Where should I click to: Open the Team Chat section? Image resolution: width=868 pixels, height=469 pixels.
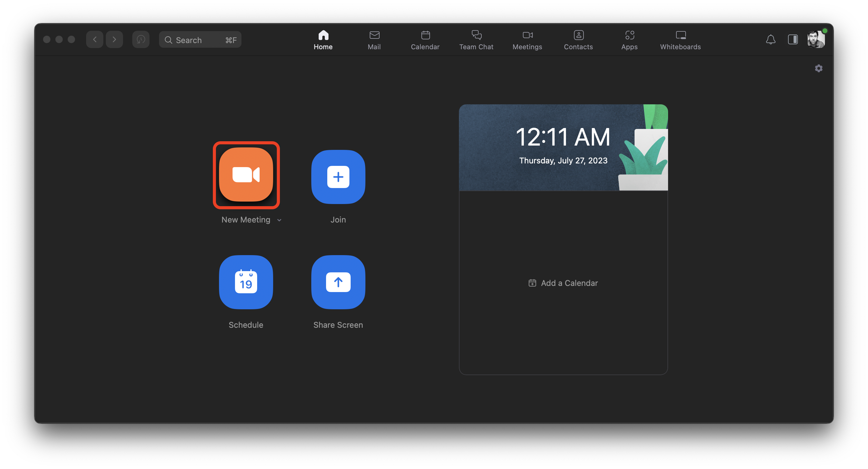pos(476,40)
